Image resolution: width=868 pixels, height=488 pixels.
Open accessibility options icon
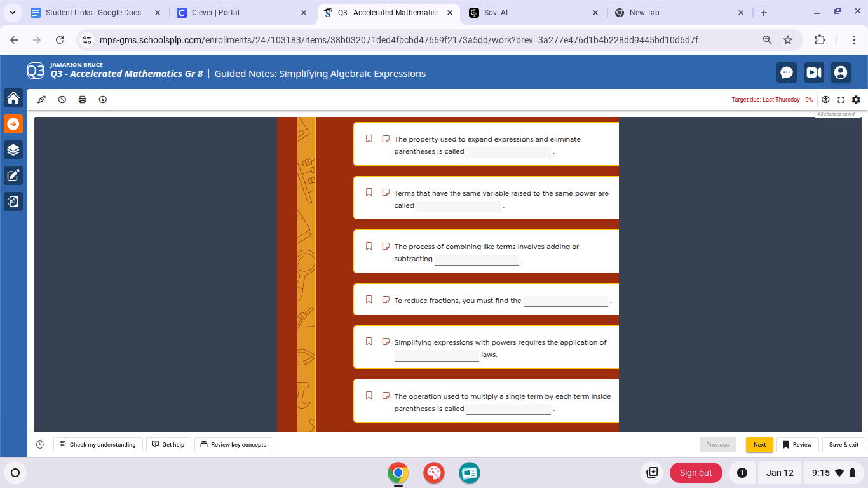825,100
